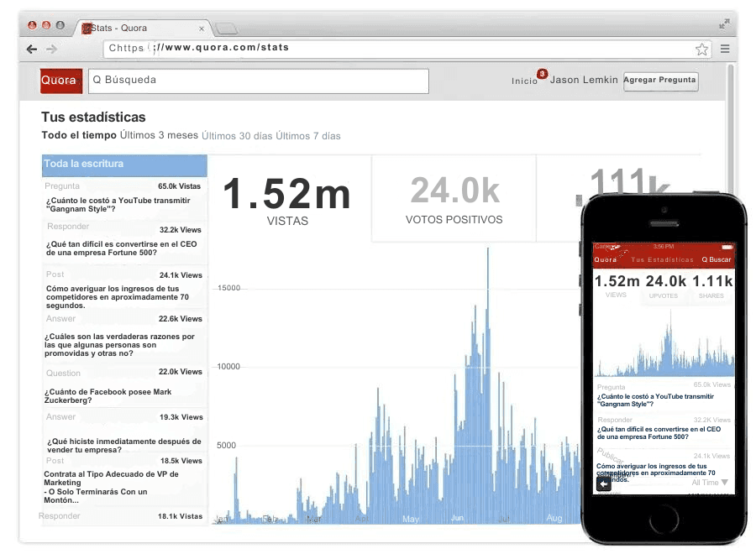Click the Búsqueda search field
This screenshot has width=756, height=554.
[259, 81]
